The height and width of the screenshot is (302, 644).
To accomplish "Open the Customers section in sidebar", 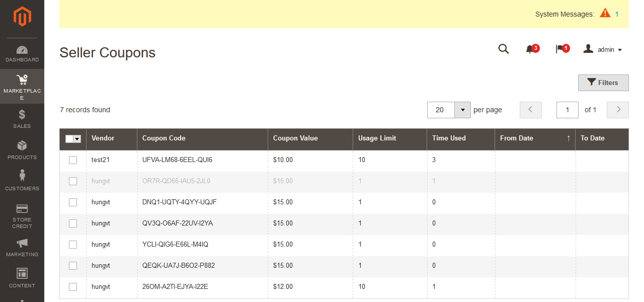I will click(x=22, y=181).
